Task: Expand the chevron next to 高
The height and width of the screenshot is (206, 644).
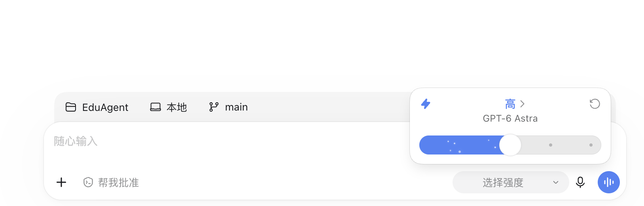Action: tap(523, 104)
